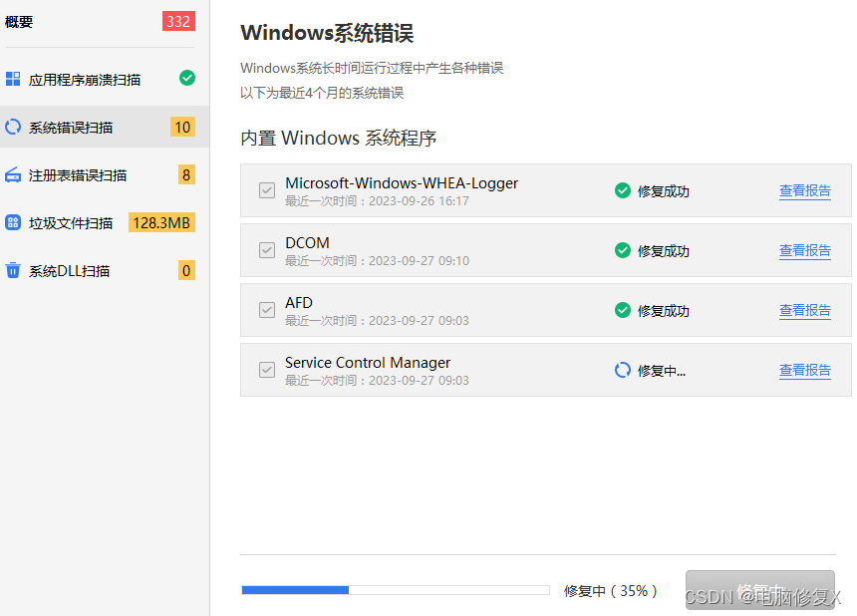Click the 内置 Windows 系统程序 heading

pyautogui.click(x=339, y=138)
